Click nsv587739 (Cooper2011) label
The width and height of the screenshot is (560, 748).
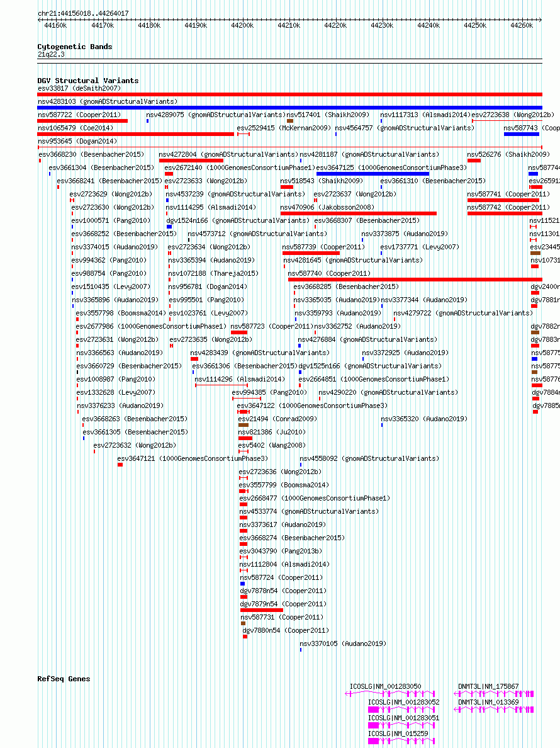pos(323,247)
